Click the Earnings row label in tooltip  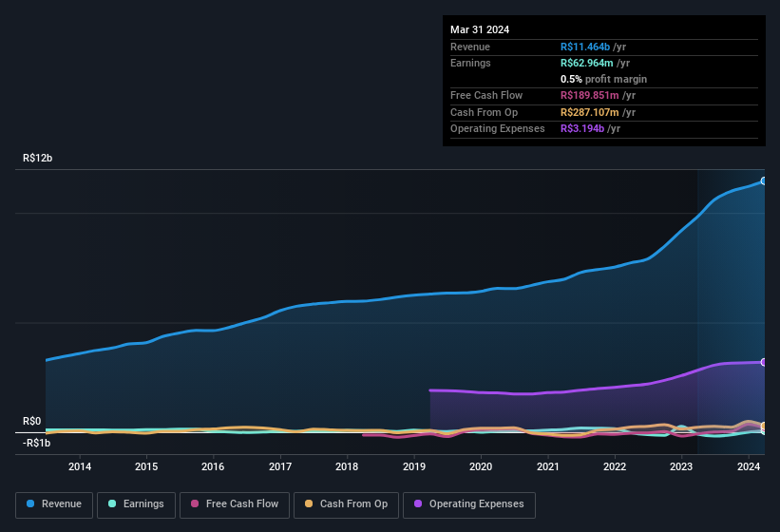tap(470, 63)
